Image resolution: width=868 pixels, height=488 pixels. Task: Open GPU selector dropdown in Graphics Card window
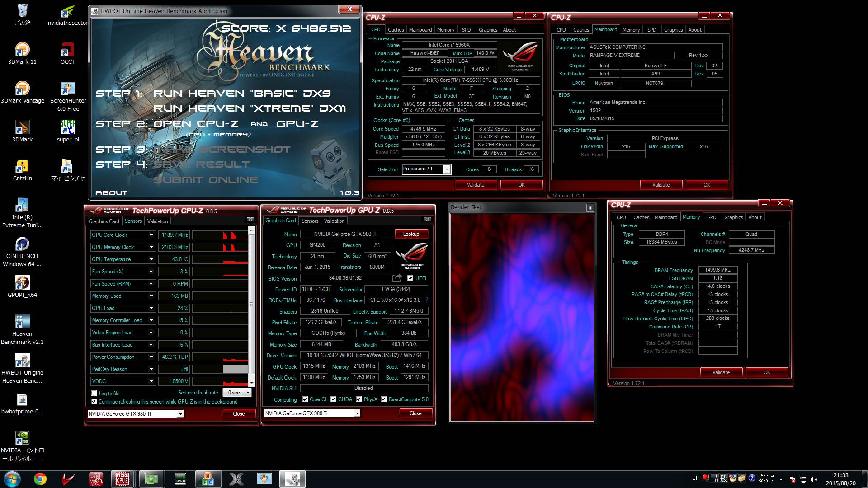point(357,413)
